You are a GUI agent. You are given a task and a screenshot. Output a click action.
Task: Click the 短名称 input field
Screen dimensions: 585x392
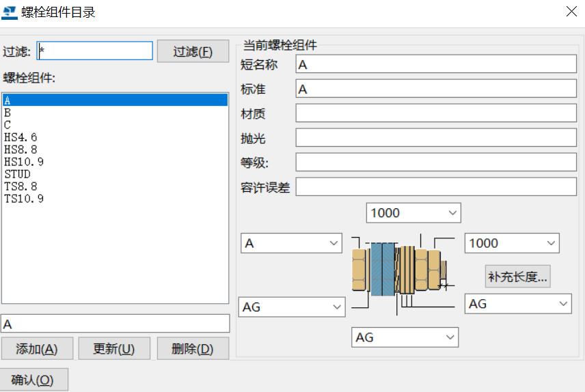[x=436, y=64]
